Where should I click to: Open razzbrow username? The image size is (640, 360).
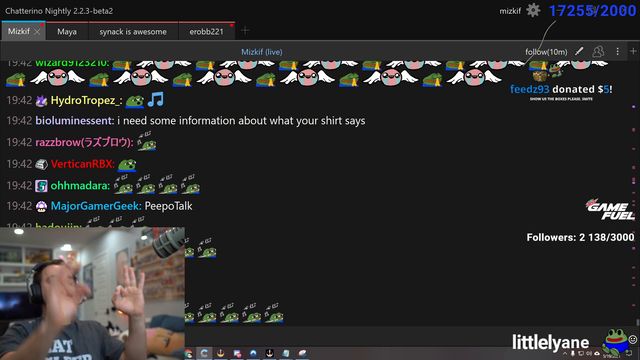pyautogui.click(x=84, y=142)
